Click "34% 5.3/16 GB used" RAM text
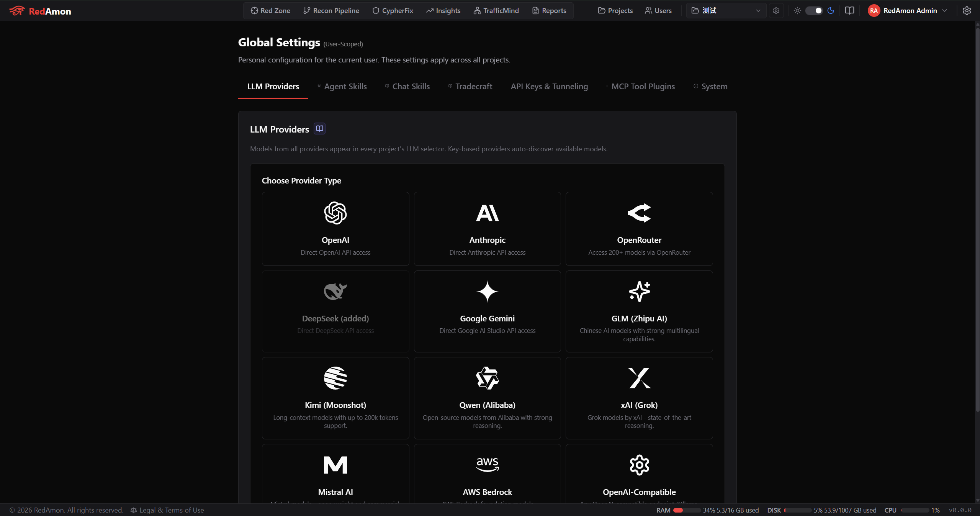Screen dimensions: 980x516 (731, 510)
